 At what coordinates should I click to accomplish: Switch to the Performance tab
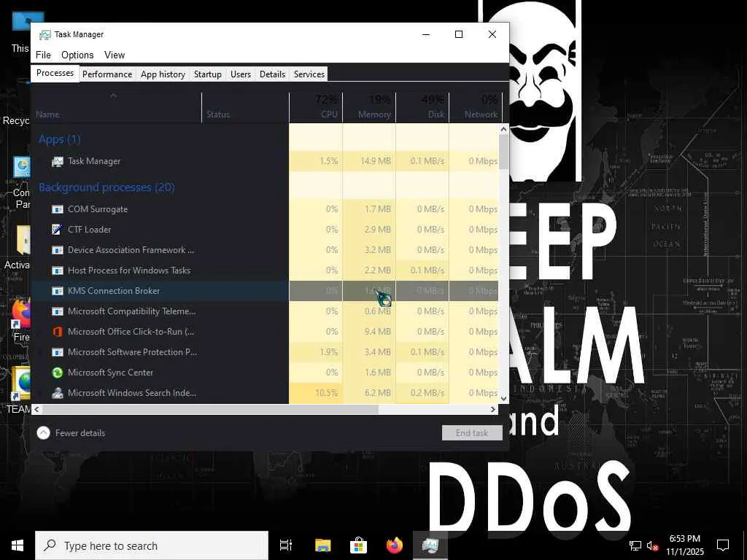[107, 74]
